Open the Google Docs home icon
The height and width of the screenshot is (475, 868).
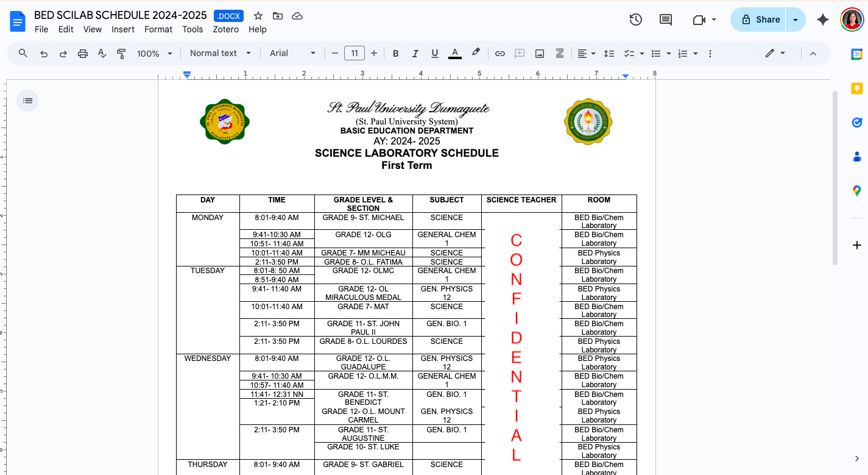pos(17,22)
